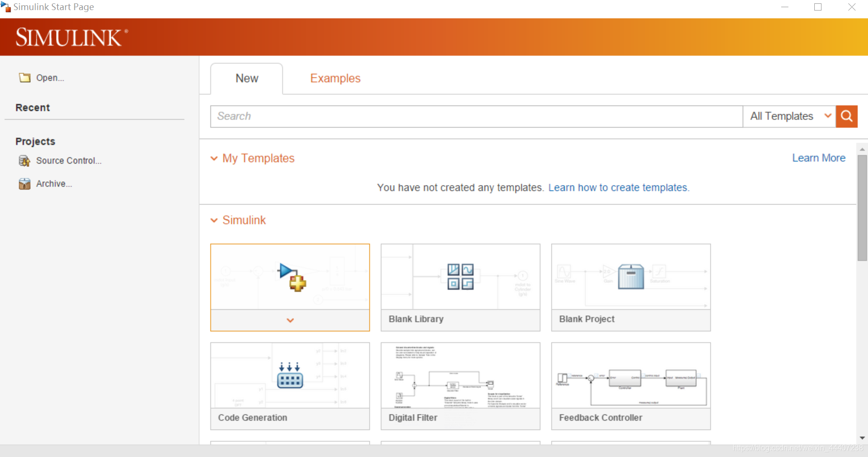
Task: Click the scrollbar up arrow
Action: click(862, 149)
